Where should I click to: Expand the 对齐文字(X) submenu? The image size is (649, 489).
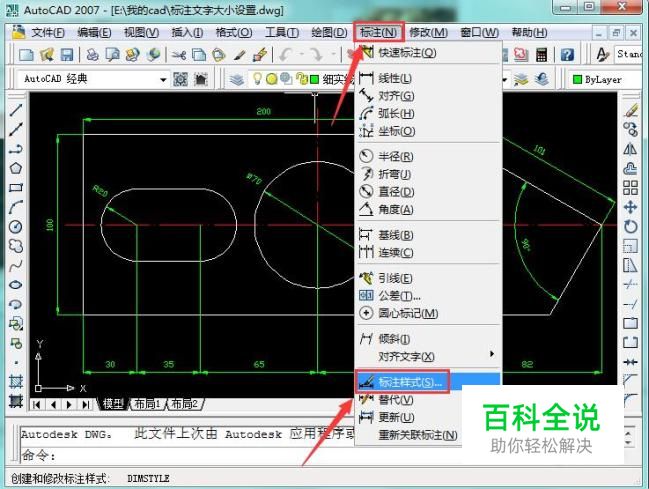(428, 357)
